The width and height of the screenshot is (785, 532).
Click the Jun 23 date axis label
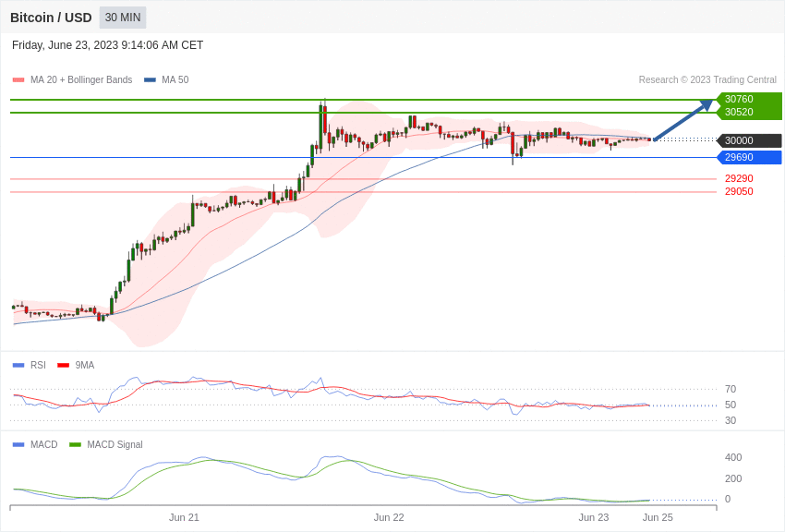click(x=594, y=517)
